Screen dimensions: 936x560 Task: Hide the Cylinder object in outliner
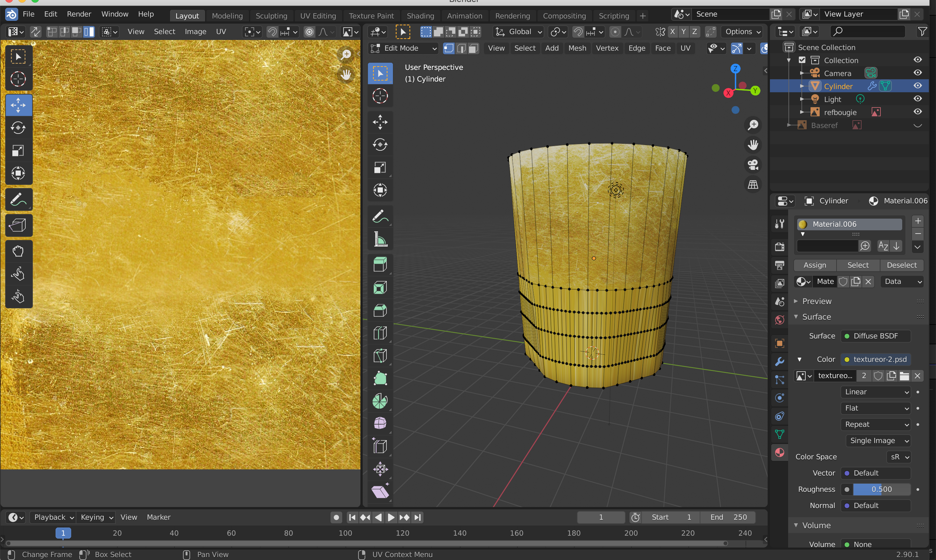click(x=917, y=86)
